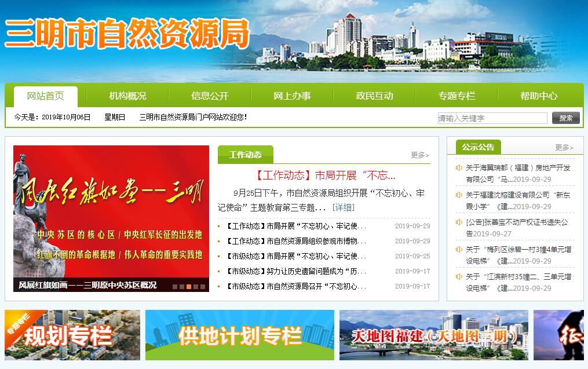Go to the 网上办事 menu item
The height and width of the screenshot is (369, 588).
coord(292,96)
